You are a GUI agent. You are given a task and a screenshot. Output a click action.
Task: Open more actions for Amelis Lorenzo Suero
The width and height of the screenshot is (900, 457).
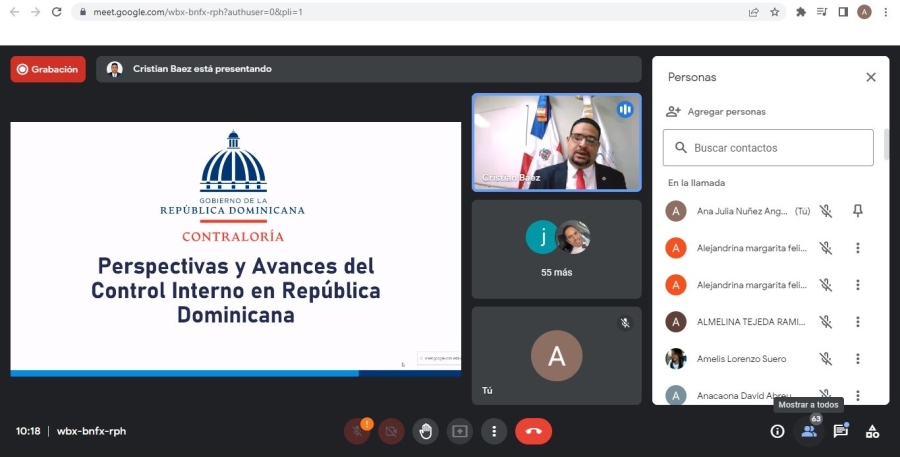857,359
